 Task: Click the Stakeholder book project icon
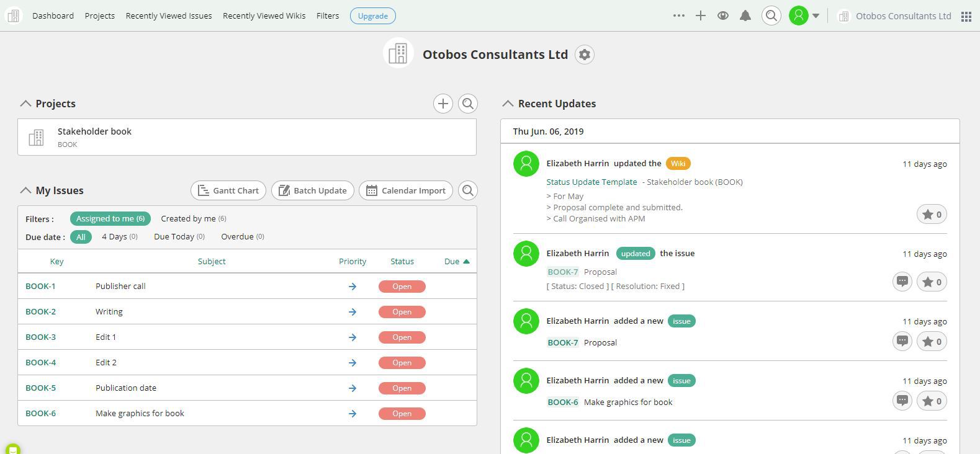click(37, 137)
